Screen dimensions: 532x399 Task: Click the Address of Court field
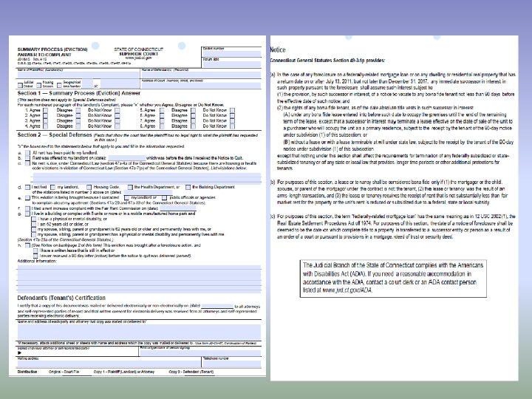click(201, 86)
